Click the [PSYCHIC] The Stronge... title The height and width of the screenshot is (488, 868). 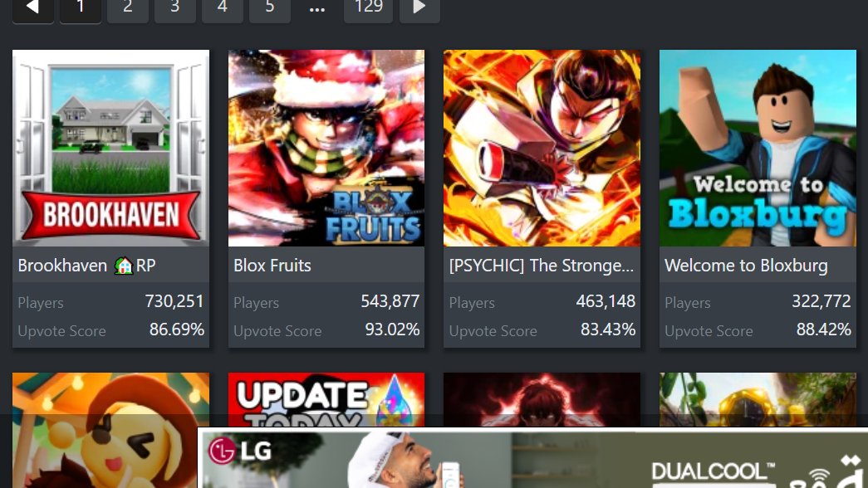pos(542,266)
